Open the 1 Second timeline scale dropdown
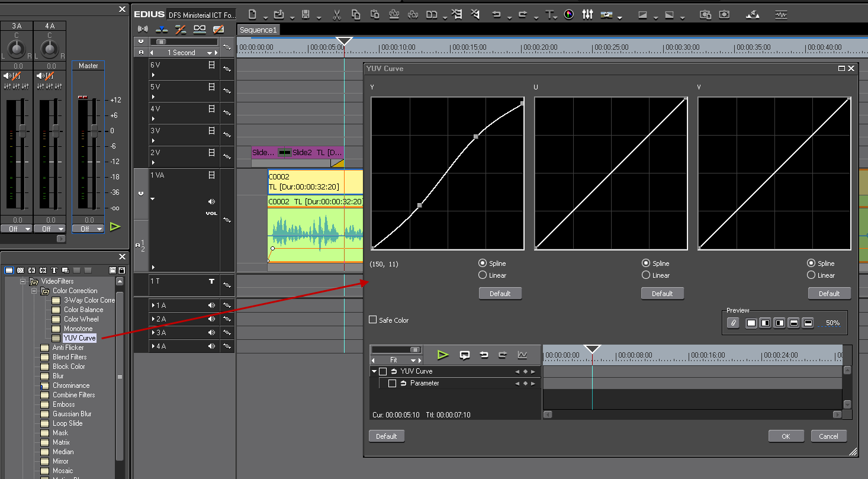The width and height of the screenshot is (868, 479). [x=210, y=53]
